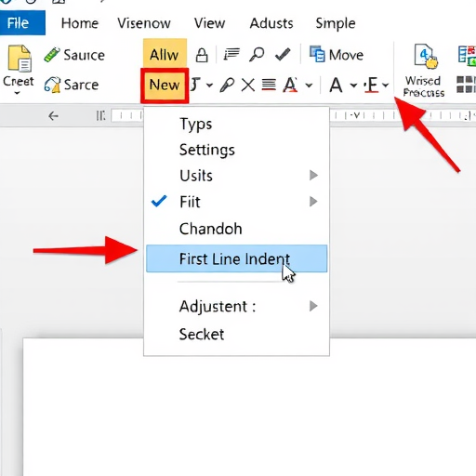Click the horizontal lines alignment icon
Image resolution: width=476 pixels, height=476 pixels.
click(x=269, y=85)
